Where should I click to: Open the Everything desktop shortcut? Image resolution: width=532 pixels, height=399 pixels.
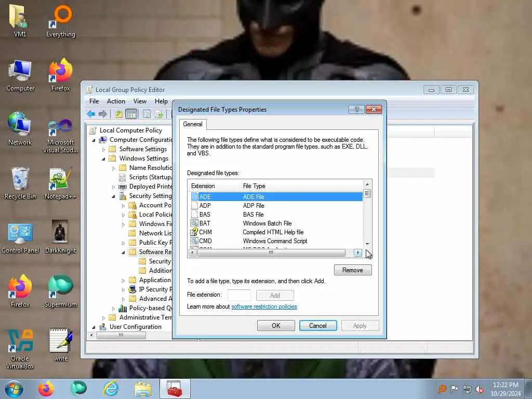click(x=61, y=21)
